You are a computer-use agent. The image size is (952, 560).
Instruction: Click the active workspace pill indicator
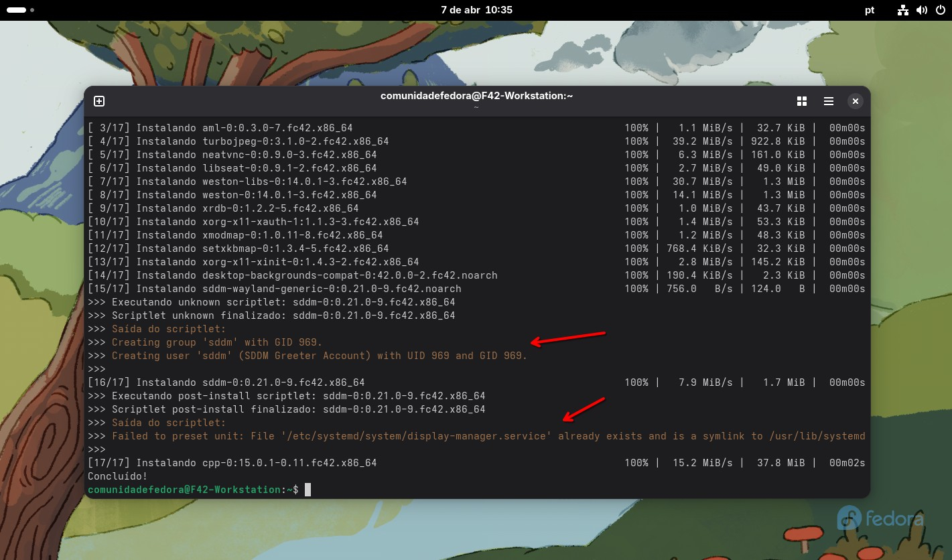(x=16, y=10)
